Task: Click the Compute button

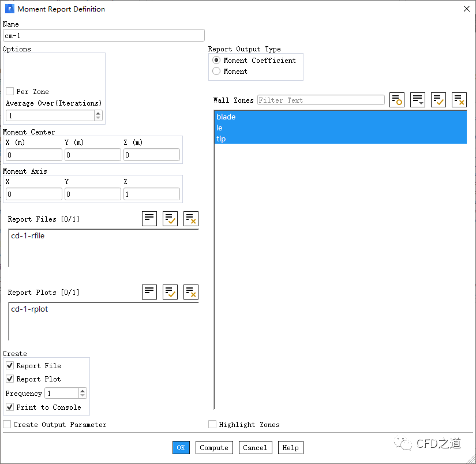Action: (x=214, y=448)
